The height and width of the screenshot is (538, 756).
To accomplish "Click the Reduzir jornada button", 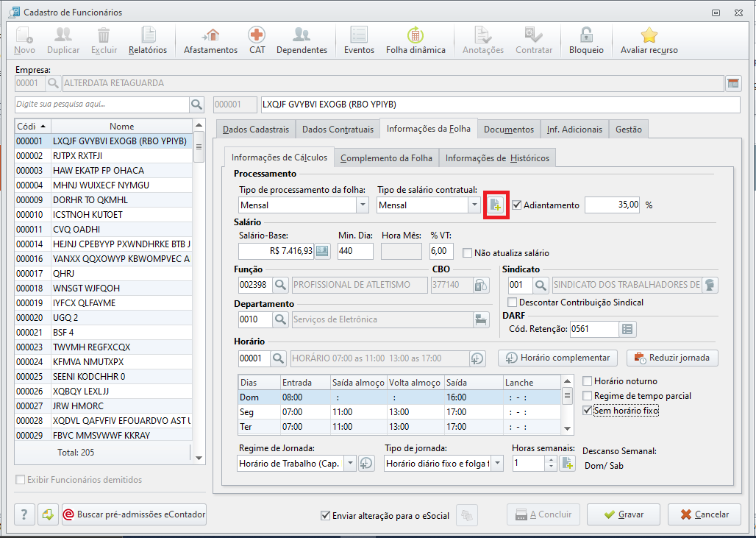I will 673,358.
